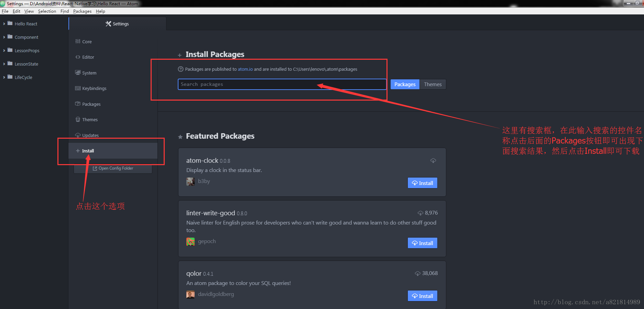Screen dimensions: 644x309
Task: Click the Keybindings keyboard icon
Action: (78, 88)
